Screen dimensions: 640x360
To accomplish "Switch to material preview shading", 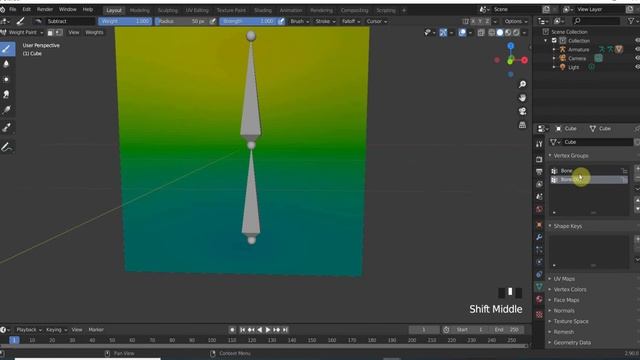I will [x=508, y=33].
